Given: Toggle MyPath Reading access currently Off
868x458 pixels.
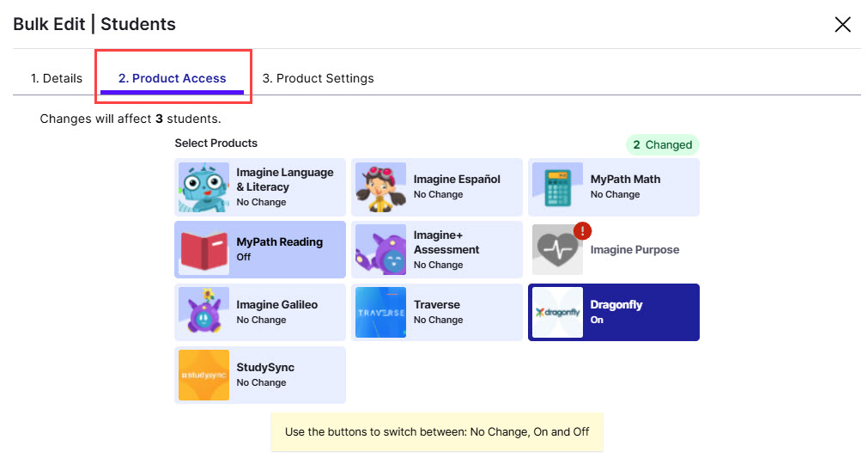Looking at the screenshot, I should [x=288, y=249].
